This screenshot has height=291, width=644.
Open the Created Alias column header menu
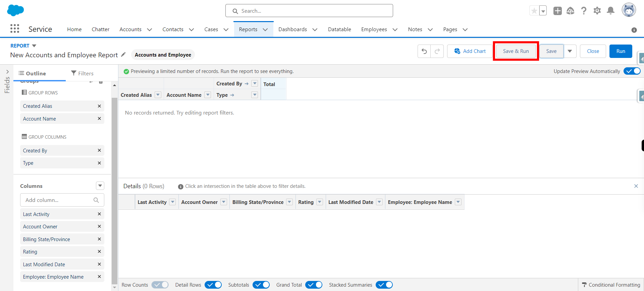(x=158, y=95)
